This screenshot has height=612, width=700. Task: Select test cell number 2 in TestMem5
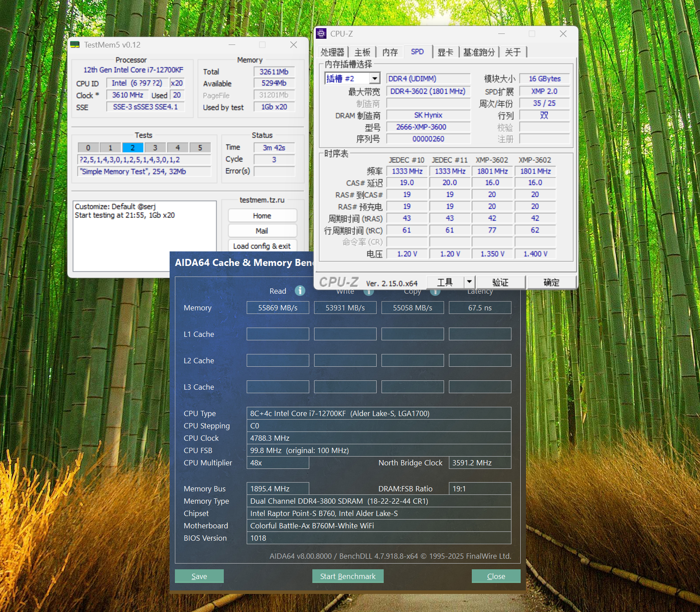point(133,147)
